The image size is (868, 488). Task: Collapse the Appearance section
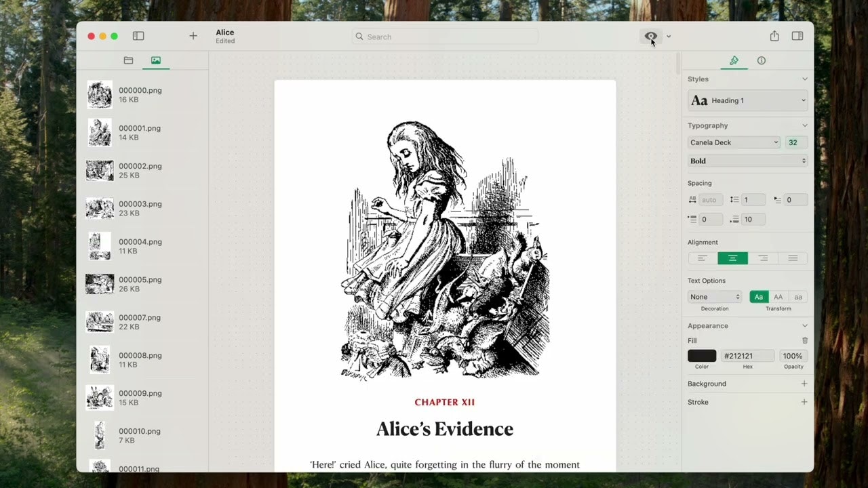805,326
